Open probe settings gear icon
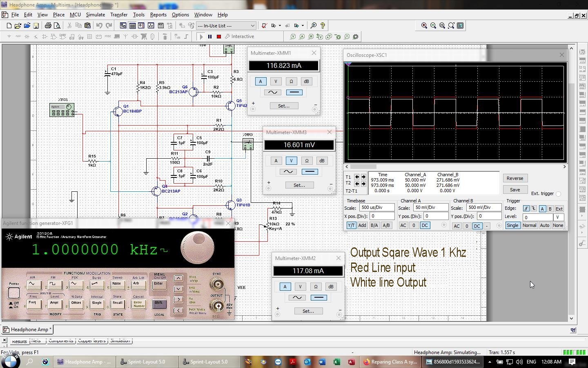Image resolution: width=588 pixels, height=368 pixels. [356, 36]
